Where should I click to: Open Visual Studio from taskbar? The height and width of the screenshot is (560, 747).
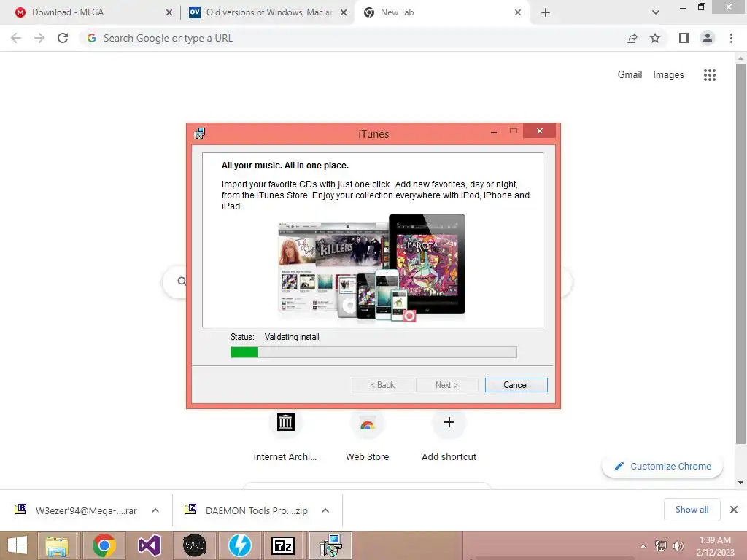(149, 545)
